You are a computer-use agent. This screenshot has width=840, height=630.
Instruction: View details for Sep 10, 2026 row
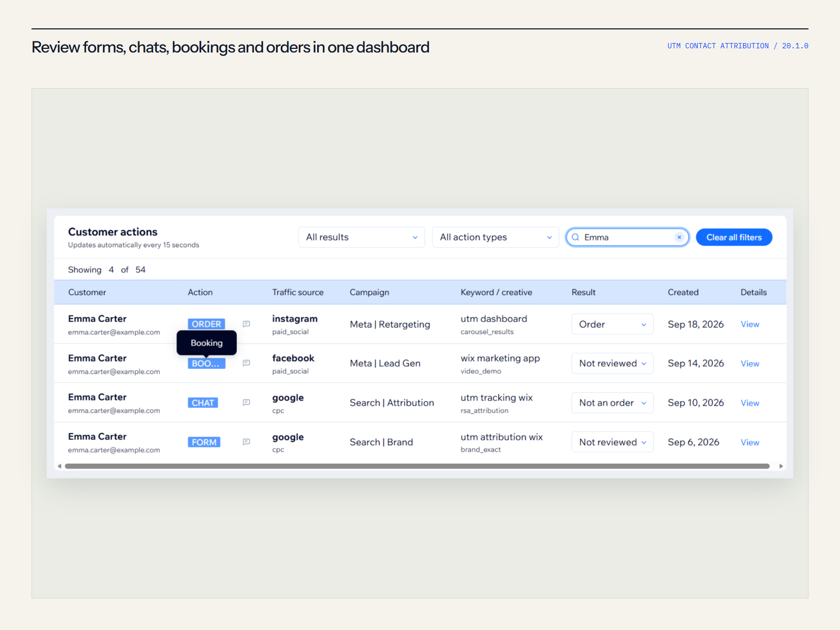pyautogui.click(x=750, y=403)
